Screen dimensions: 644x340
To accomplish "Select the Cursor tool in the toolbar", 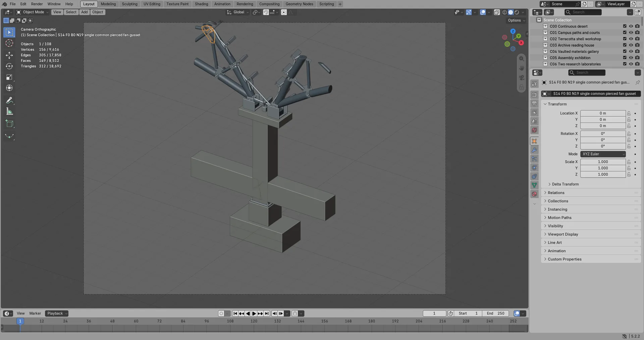I will [9, 43].
